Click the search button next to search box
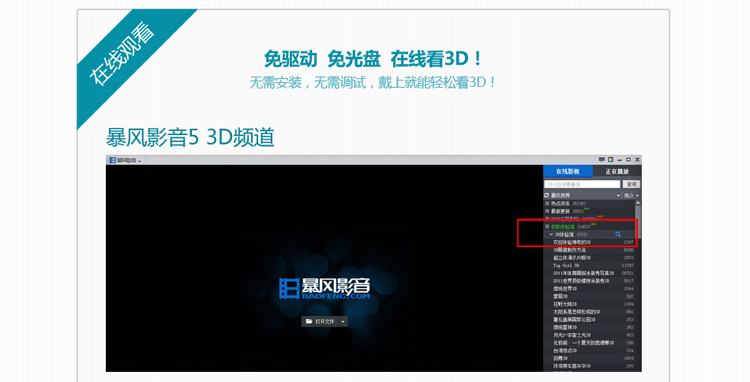750x382 pixels. 631,184
